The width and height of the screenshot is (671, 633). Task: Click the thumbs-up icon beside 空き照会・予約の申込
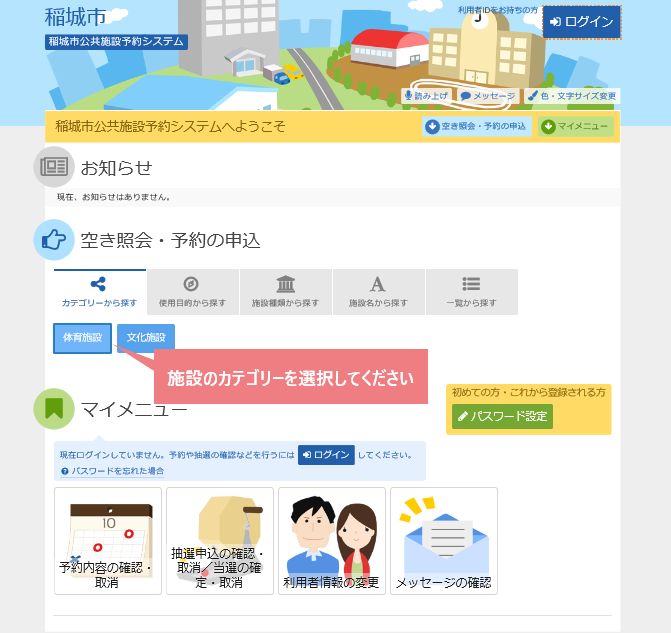click(54, 240)
